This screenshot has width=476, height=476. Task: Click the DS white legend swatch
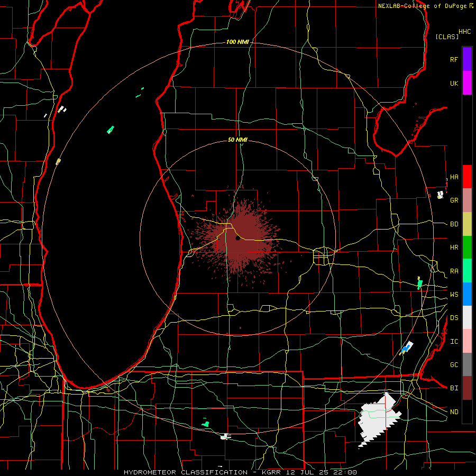(x=467, y=317)
